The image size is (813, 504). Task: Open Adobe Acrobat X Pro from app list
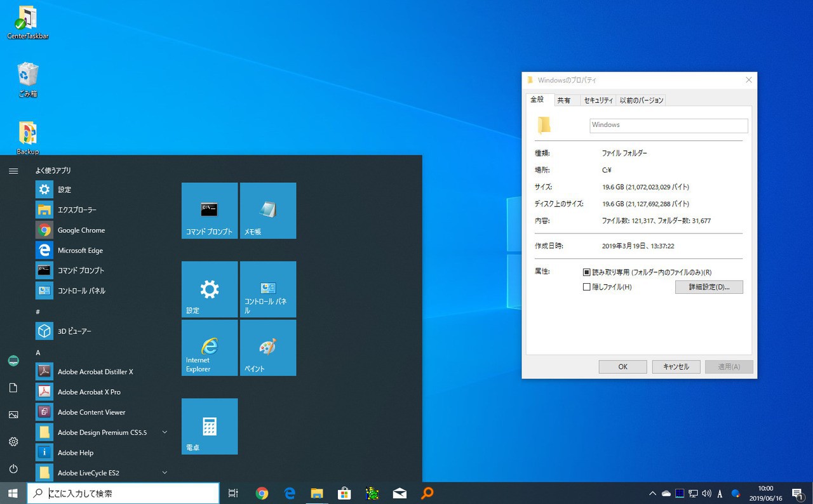(89, 392)
